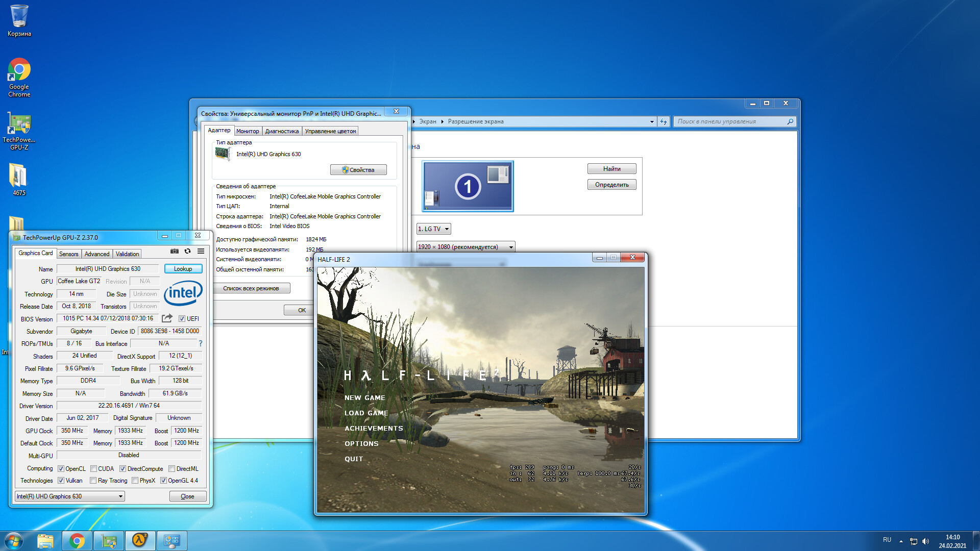This screenshot has width=980, height=551.
Task: Click the Найти button
Action: point(611,169)
